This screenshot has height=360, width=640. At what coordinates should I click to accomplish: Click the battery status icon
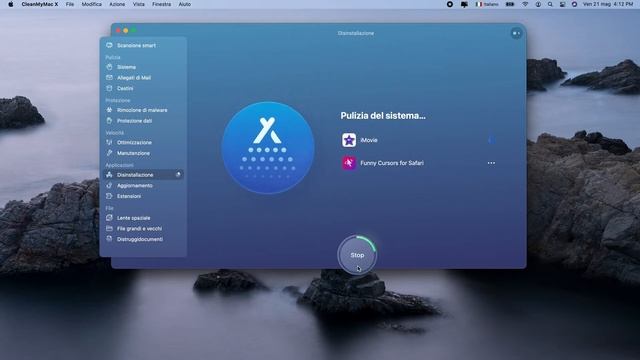point(510,4)
